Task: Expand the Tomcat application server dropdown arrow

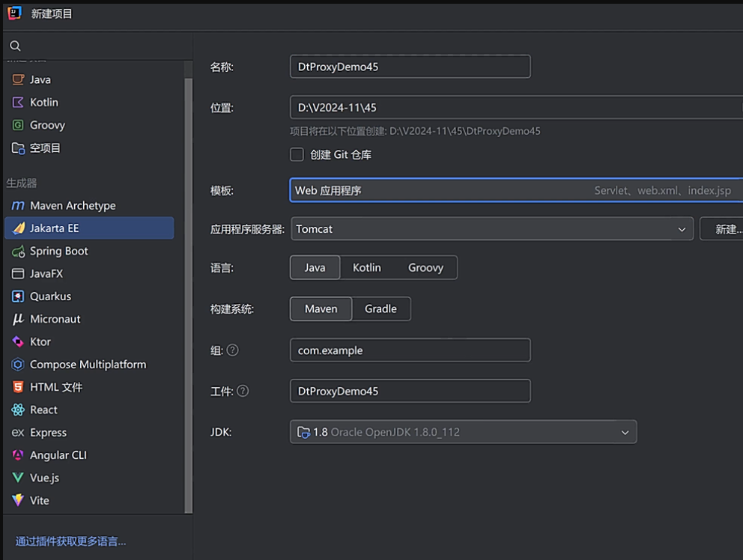Action: 682,229
